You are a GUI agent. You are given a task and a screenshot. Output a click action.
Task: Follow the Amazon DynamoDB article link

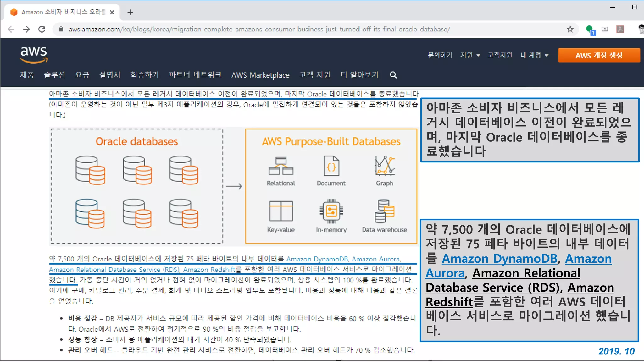pyautogui.click(x=317, y=259)
